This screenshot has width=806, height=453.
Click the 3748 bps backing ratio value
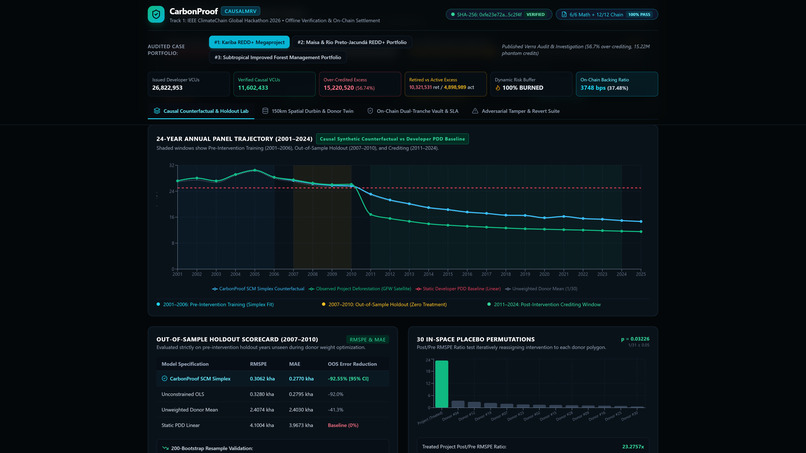[593, 88]
